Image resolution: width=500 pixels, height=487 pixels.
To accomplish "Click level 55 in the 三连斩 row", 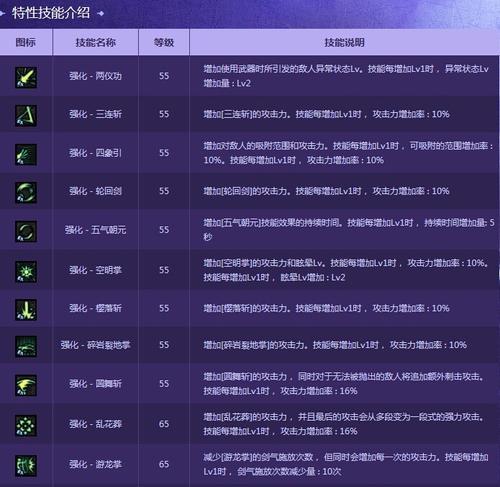I will coord(164,114).
